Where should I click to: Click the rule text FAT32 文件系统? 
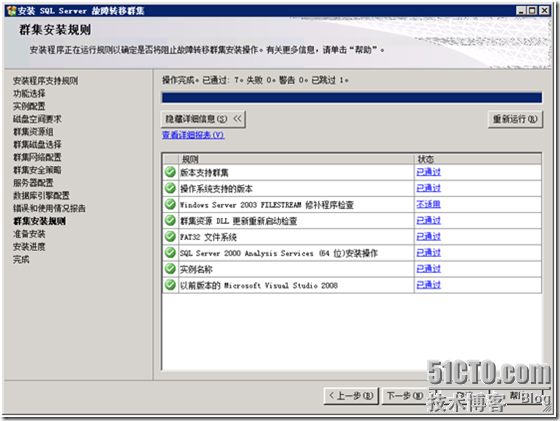point(209,237)
